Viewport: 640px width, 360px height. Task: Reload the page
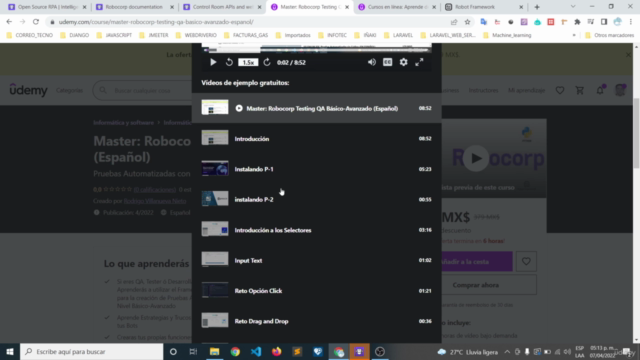(36, 22)
